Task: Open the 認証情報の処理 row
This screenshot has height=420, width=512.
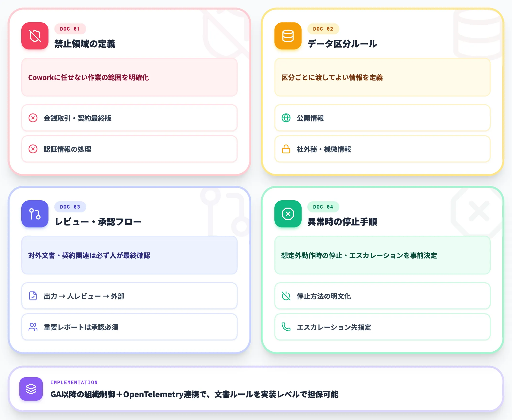Action: click(129, 149)
